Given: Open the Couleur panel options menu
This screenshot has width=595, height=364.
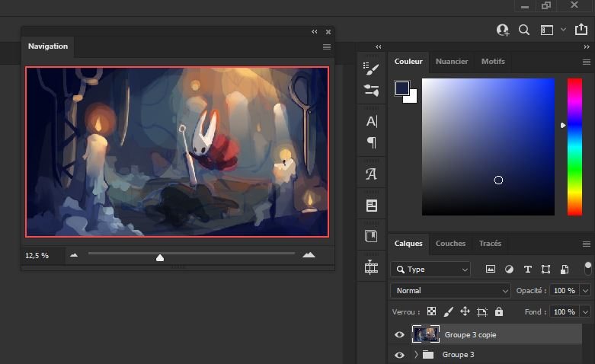Looking at the screenshot, I should tap(587, 62).
